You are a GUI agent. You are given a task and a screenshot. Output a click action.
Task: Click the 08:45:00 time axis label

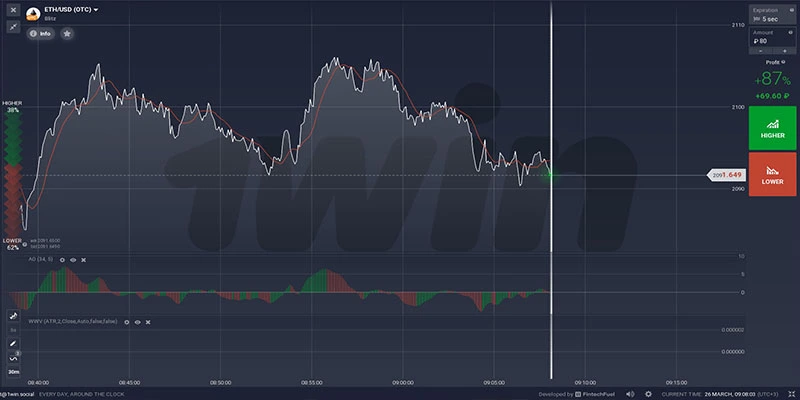(129, 382)
